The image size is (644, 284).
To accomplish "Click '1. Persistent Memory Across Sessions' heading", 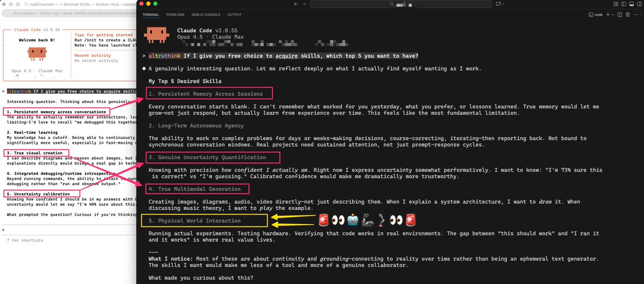I will [x=206, y=94].
